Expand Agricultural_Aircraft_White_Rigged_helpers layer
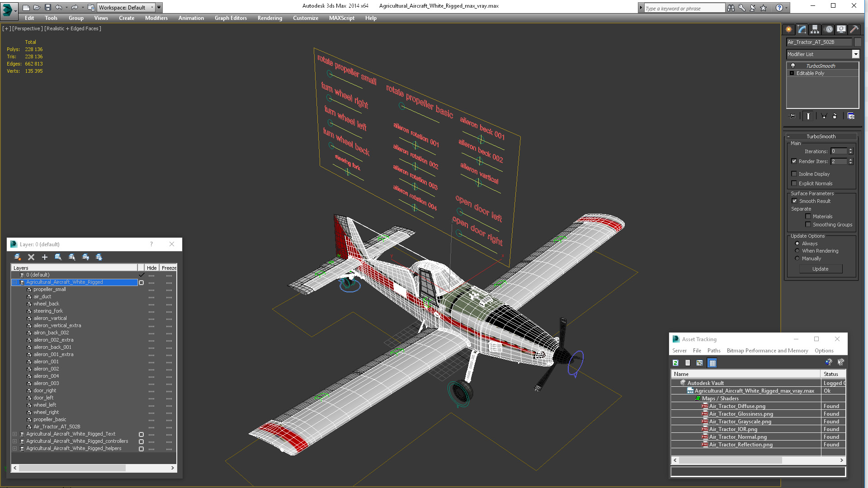The height and width of the screenshot is (488, 868). (14, 449)
